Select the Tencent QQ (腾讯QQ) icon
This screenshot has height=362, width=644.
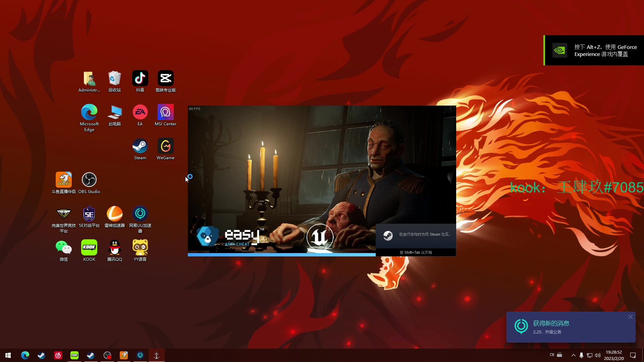(x=115, y=251)
